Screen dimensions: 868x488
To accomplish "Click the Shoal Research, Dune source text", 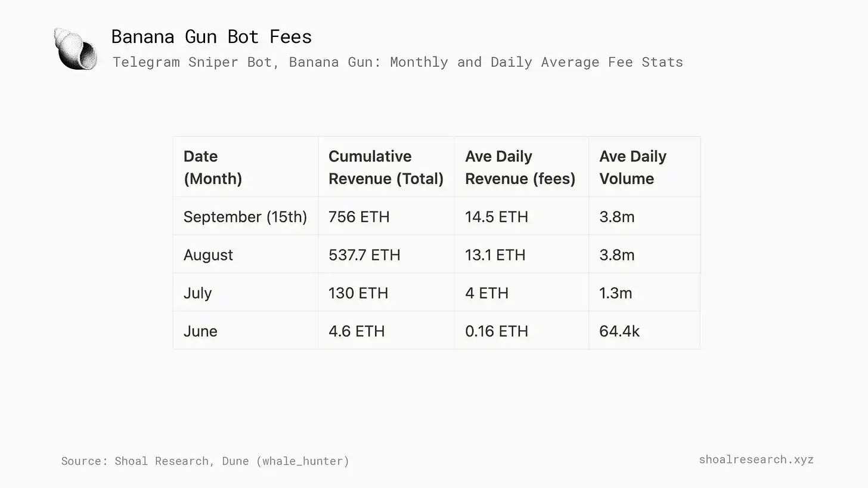I will [205, 461].
